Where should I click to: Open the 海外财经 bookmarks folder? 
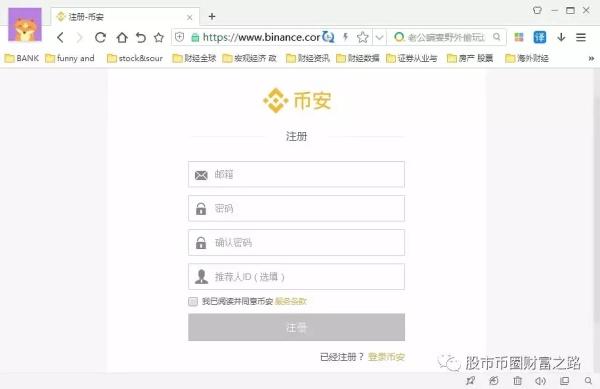[527, 58]
